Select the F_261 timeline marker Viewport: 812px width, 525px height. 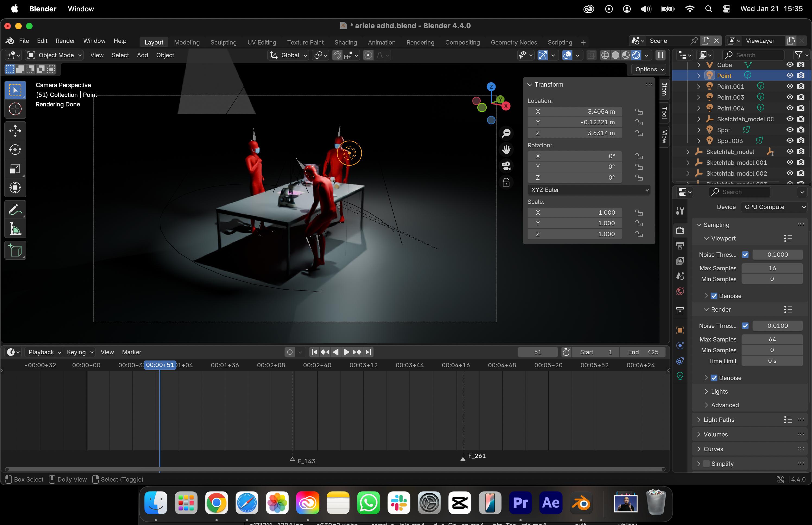pyautogui.click(x=463, y=458)
